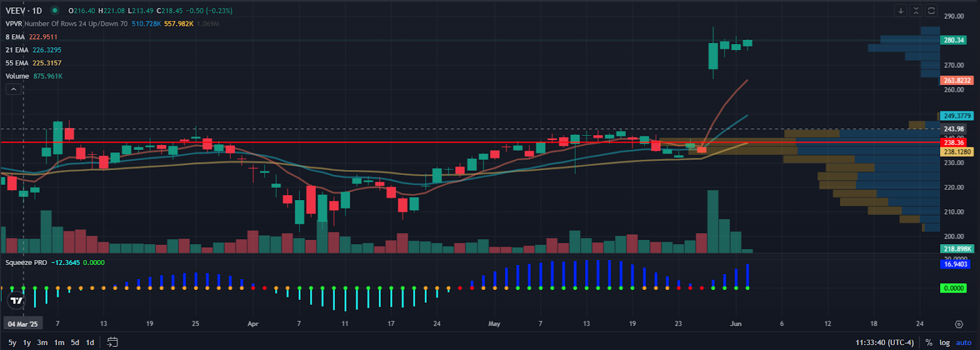The image size is (980, 350).
Task: Click the 200.00 price axis label
Action: (x=954, y=236)
